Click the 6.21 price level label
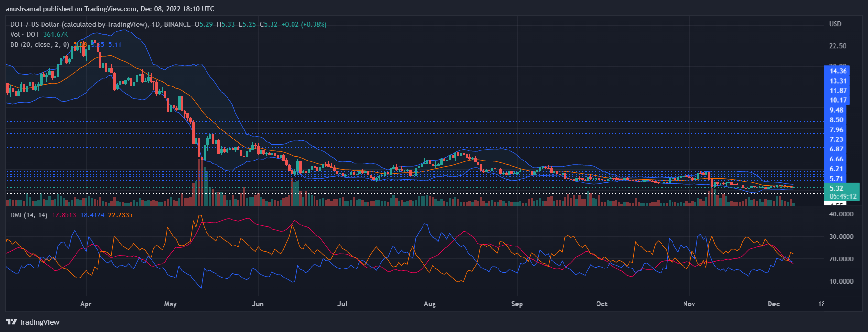The image size is (868, 332). click(x=836, y=169)
